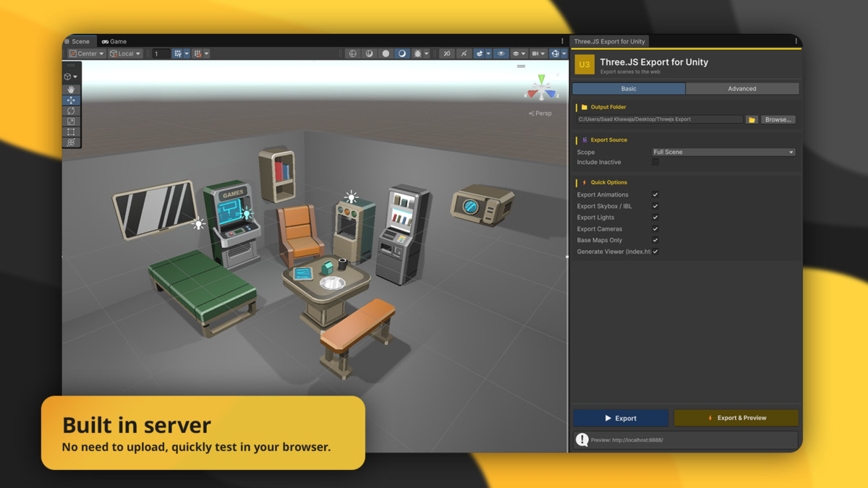This screenshot has height=488, width=868.
Task: Open Scene view three-dot options menu
Action: (x=562, y=41)
